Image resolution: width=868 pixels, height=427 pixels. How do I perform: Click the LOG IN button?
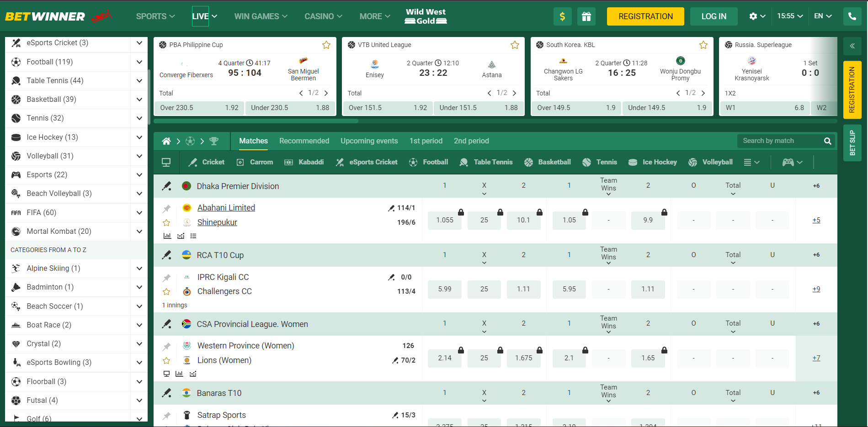pyautogui.click(x=714, y=16)
